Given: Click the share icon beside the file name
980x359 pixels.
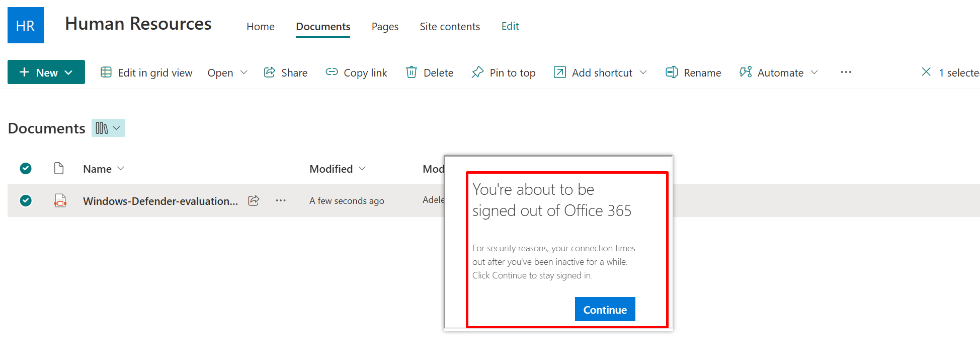Looking at the screenshot, I should [x=254, y=200].
